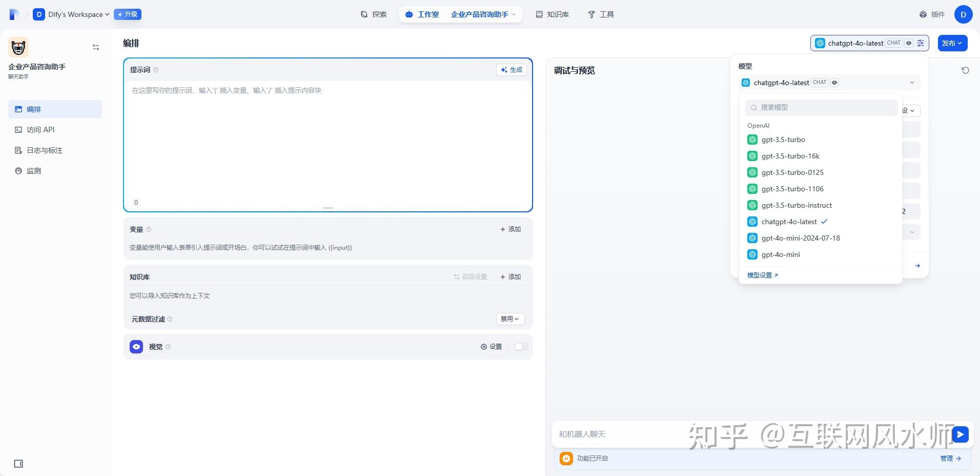Screen dimensions: 980x476
Task: Open the app settings sliders icon in sidebar
Action: 96,47
